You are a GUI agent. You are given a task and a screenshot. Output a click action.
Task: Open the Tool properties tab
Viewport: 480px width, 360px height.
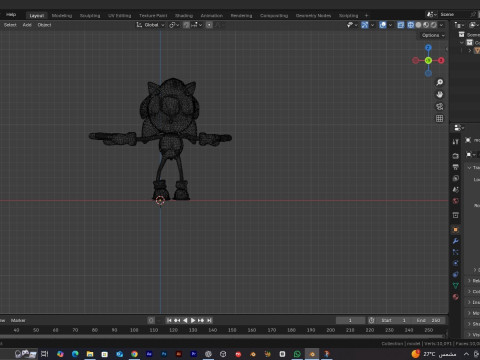click(456, 142)
